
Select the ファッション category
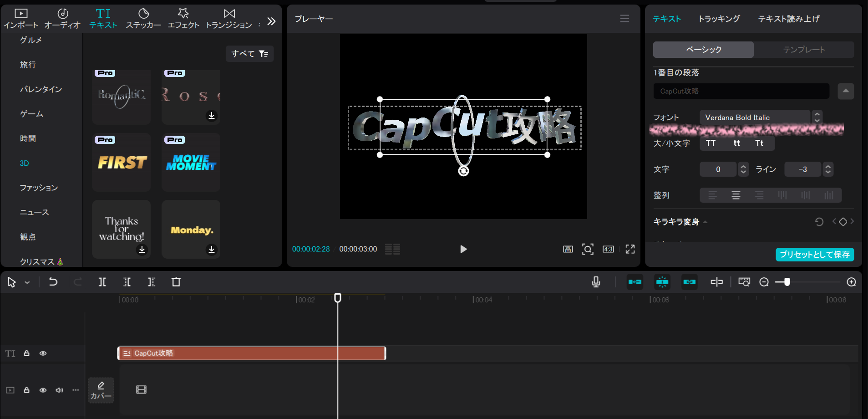pos(39,188)
